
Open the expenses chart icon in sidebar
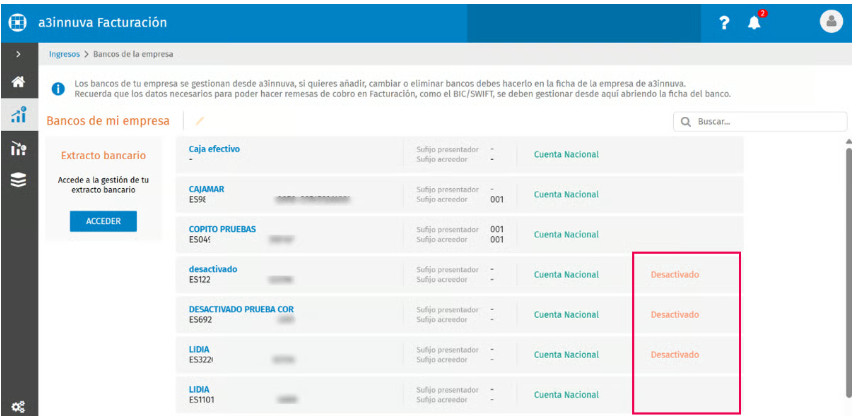19,147
